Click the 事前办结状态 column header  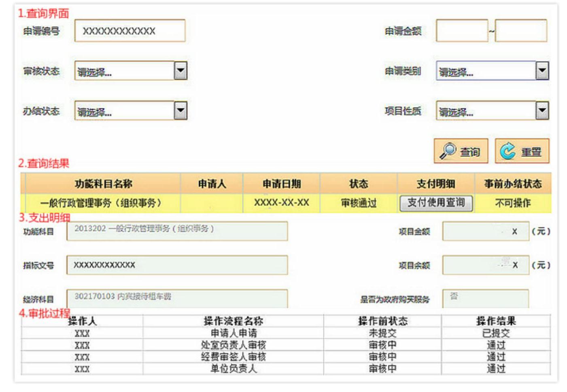point(513,184)
